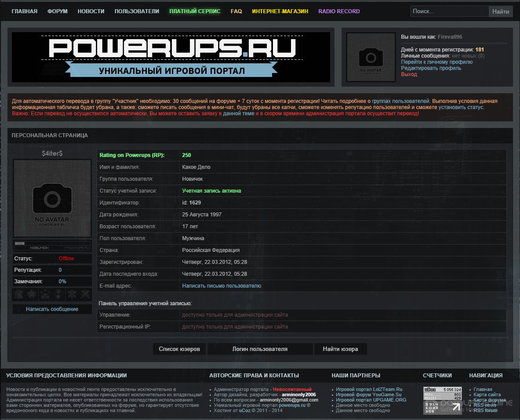Viewport: 520px width, 420px height.
Task: Open the ИНТЕРНЕТ-МАГАЗИН menu item
Action: click(280, 11)
